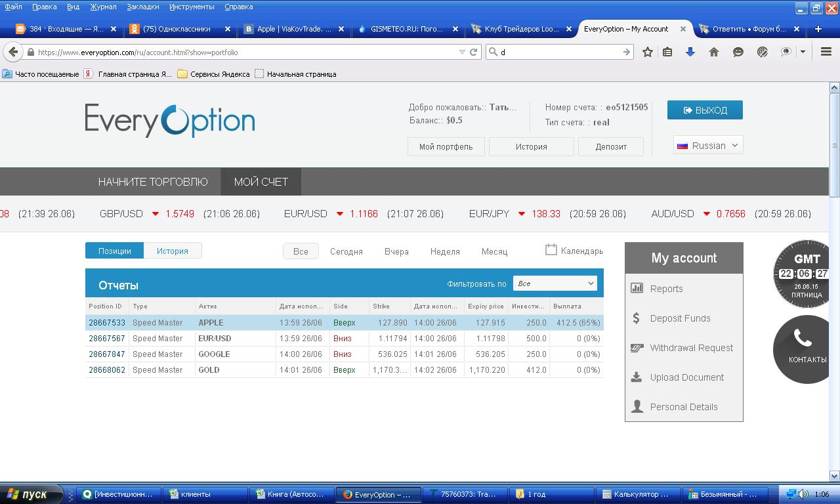This screenshot has width=840, height=504.
Task: Open the Russian language dropdown
Action: 708,146
